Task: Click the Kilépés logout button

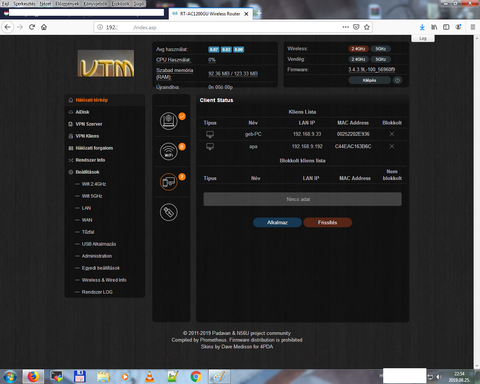Action: pyautogui.click(x=369, y=80)
